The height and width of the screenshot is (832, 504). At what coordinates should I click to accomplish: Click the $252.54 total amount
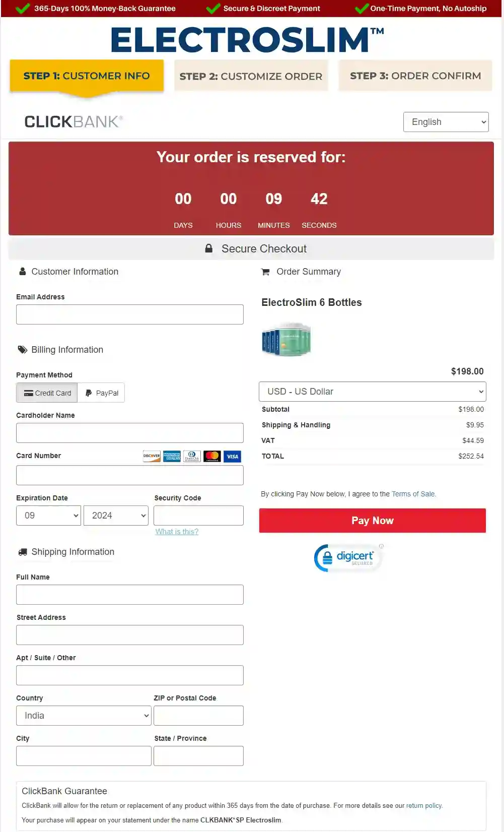click(x=471, y=456)
